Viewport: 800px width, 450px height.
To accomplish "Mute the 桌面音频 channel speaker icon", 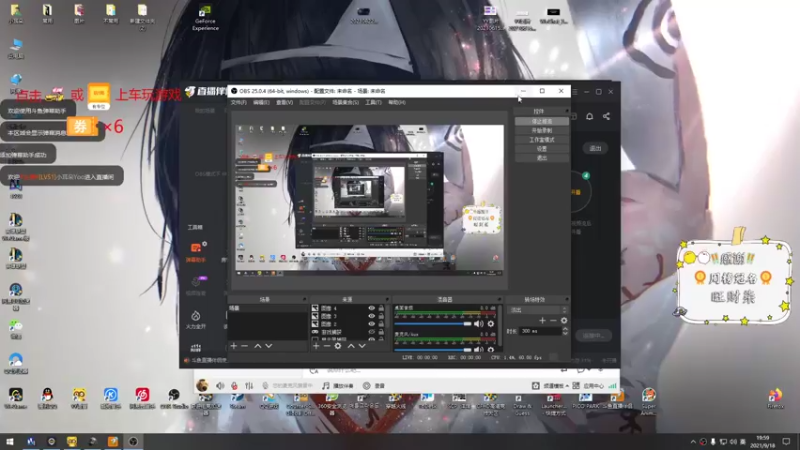I will point(478,323).
